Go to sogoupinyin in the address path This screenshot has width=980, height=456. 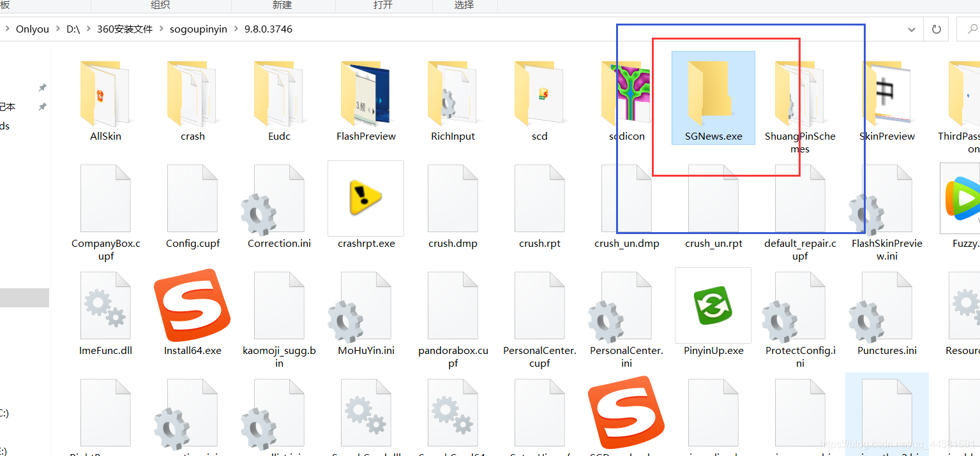199,29
